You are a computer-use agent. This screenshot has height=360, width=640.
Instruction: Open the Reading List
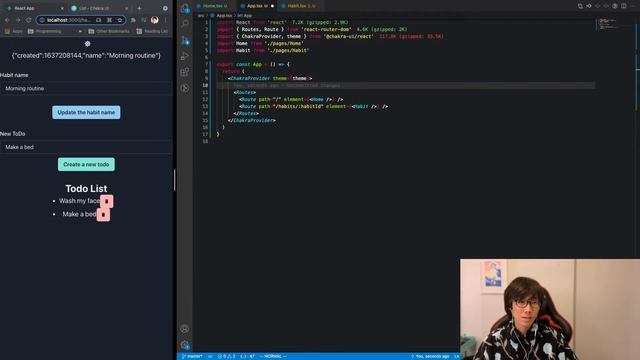coord(152,31)
